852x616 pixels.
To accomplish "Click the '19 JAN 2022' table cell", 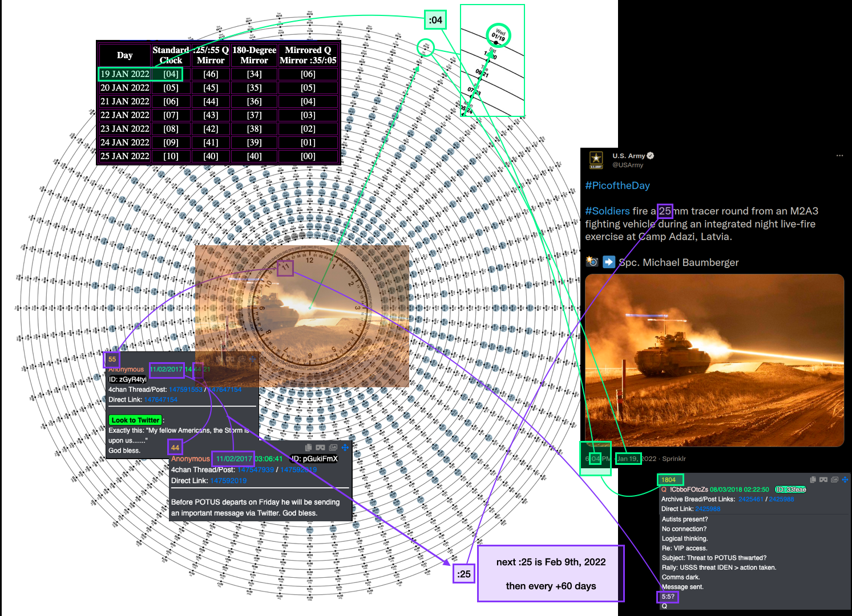I will click(125, 74).
